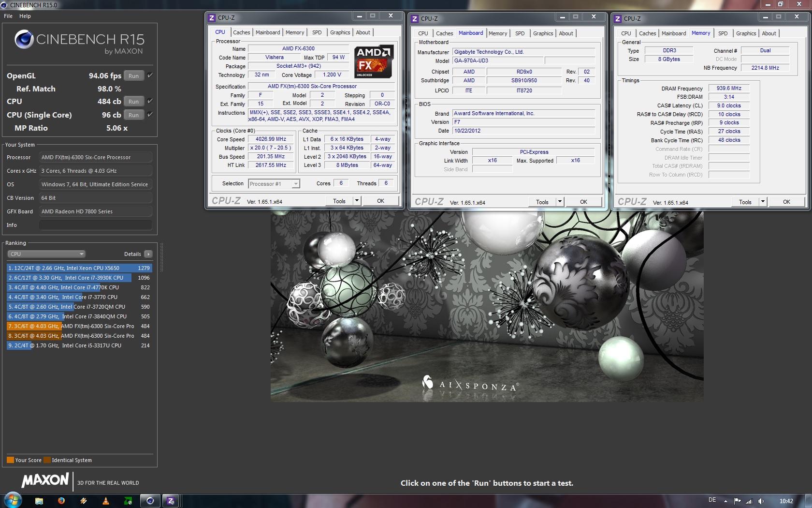
Task: Run the CPU benchmark
Action: point(134,102)
